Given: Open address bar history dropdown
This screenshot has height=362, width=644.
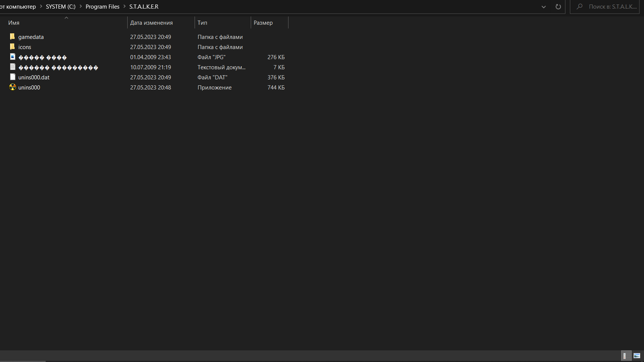Looking at the screenshot, I should click(544, 7).
